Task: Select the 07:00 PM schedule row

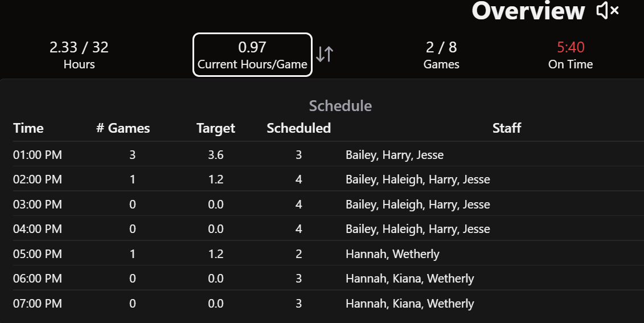Action: click(38, 304)
